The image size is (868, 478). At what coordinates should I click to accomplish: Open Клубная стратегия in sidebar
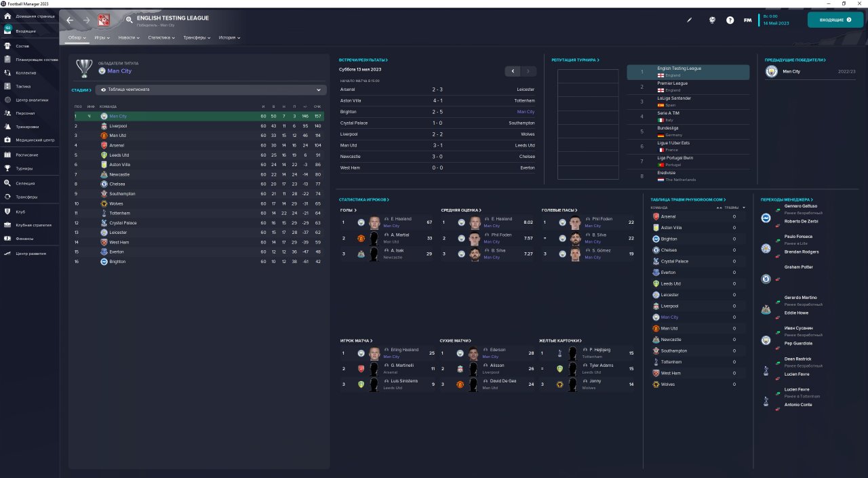coord(29,225)
